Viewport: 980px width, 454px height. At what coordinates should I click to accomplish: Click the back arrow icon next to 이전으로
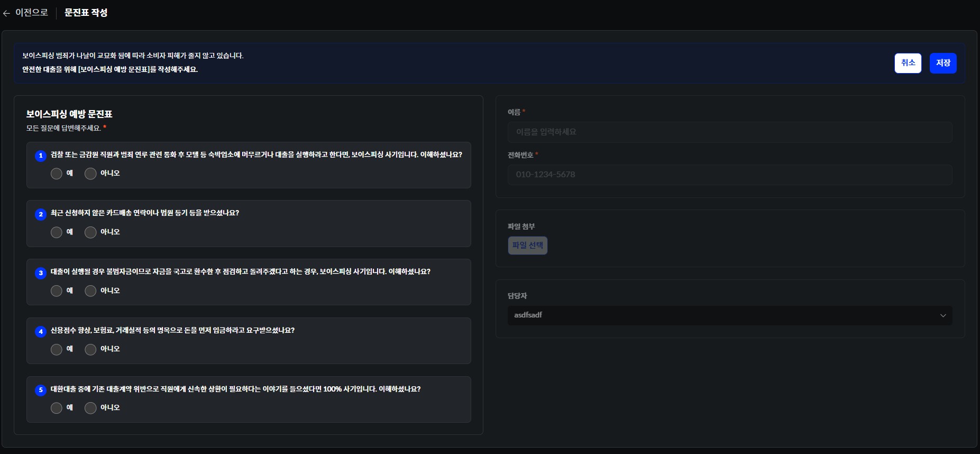(6, 13)
